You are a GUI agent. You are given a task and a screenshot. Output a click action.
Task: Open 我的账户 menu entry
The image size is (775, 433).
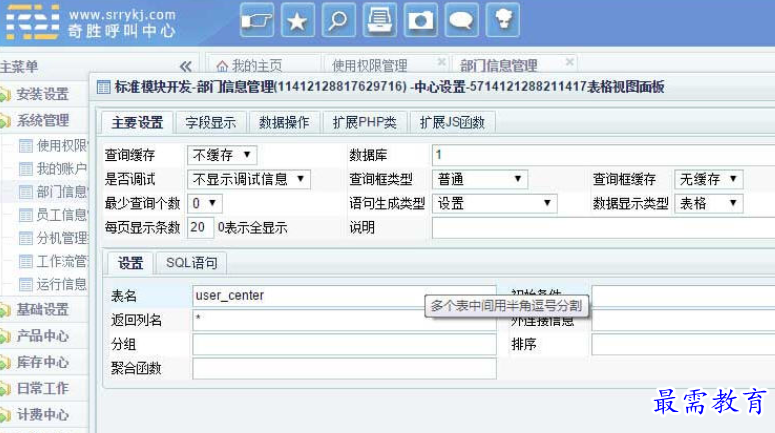coord(52,169)
